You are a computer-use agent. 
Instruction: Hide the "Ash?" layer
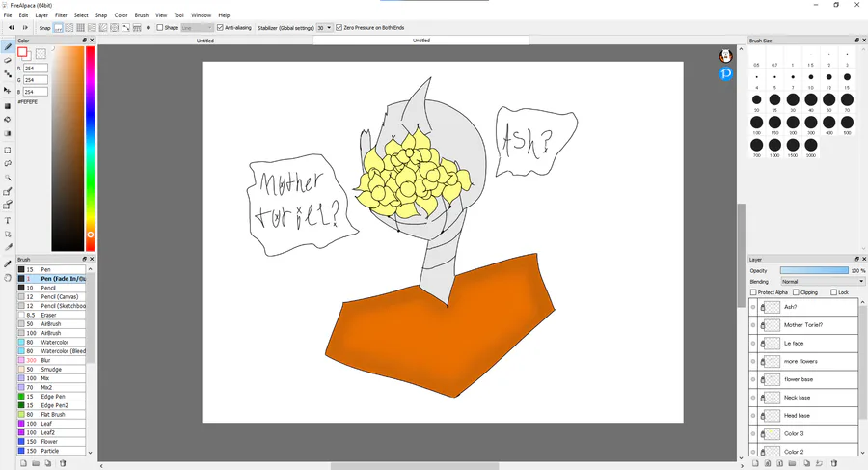point(753,307)
